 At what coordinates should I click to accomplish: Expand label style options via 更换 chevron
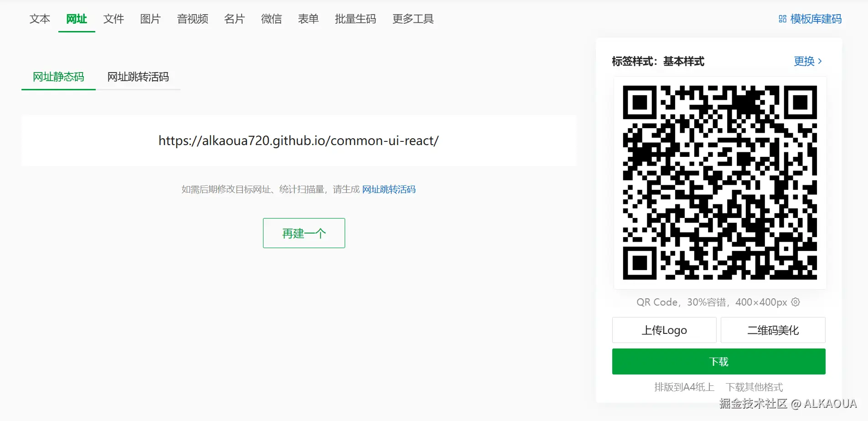click(x=820, y=61)
